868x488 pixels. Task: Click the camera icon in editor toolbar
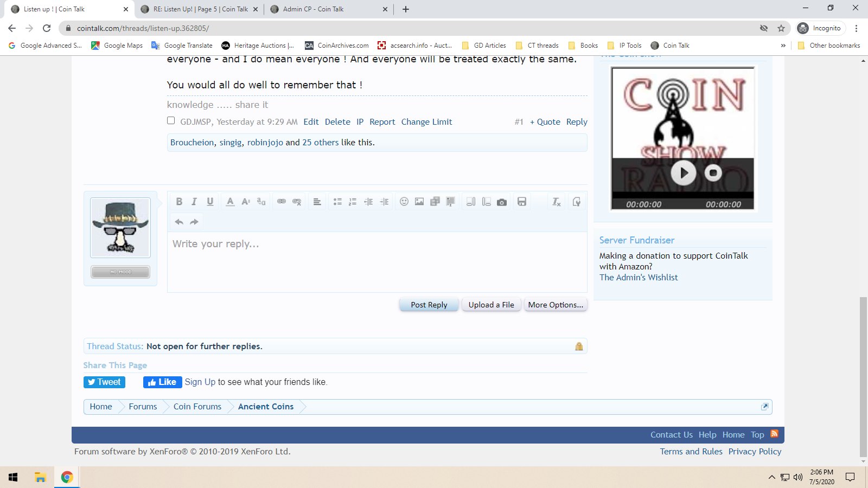tap(502, 202)
